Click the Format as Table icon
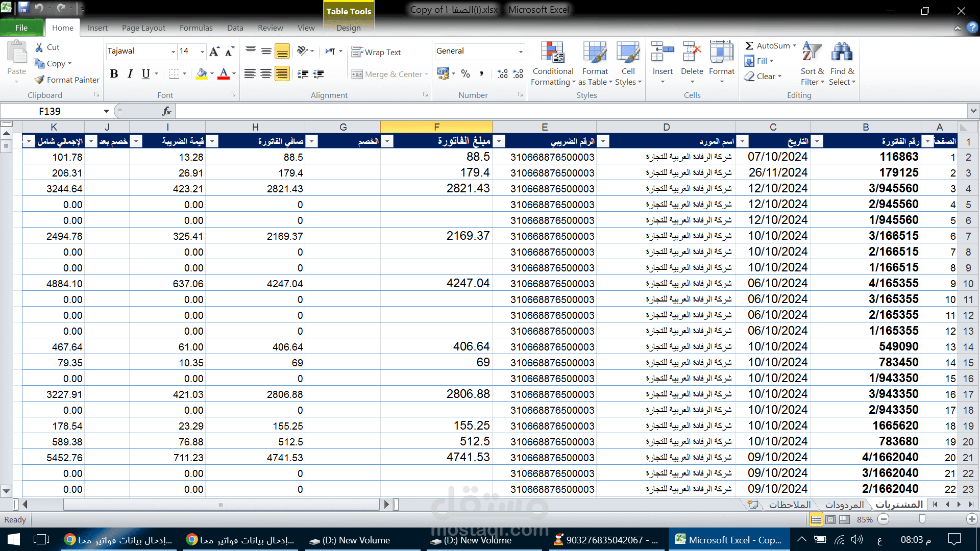 pos(595,53)
